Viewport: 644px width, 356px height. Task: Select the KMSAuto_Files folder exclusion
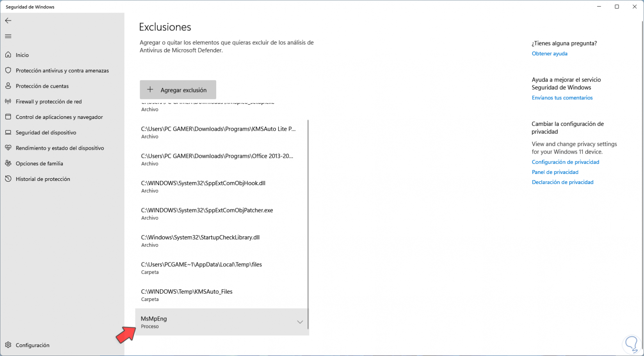coord(221,295)
